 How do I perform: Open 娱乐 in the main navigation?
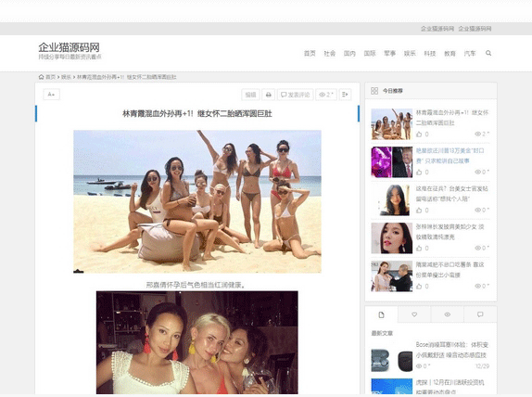point(410,53)
